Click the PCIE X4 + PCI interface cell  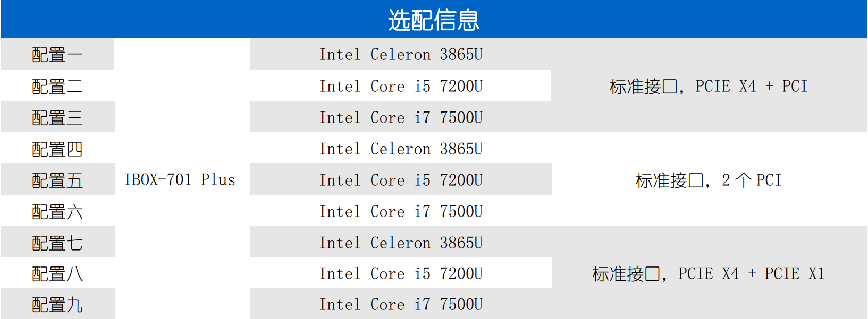[x=709, y=86]
